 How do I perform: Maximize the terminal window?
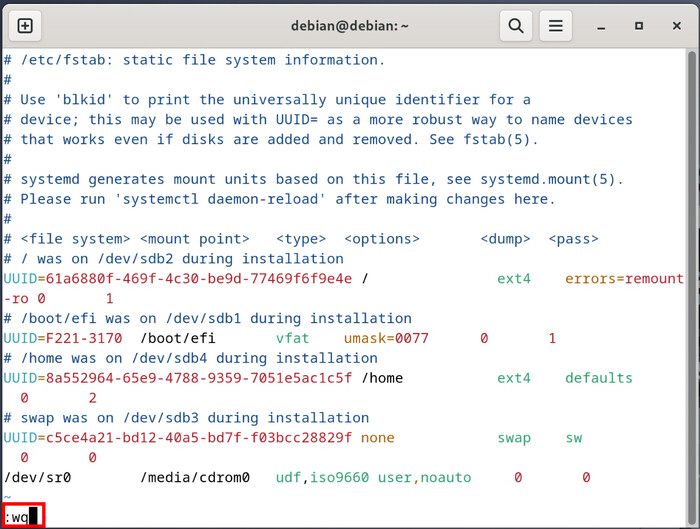point(639,26)
